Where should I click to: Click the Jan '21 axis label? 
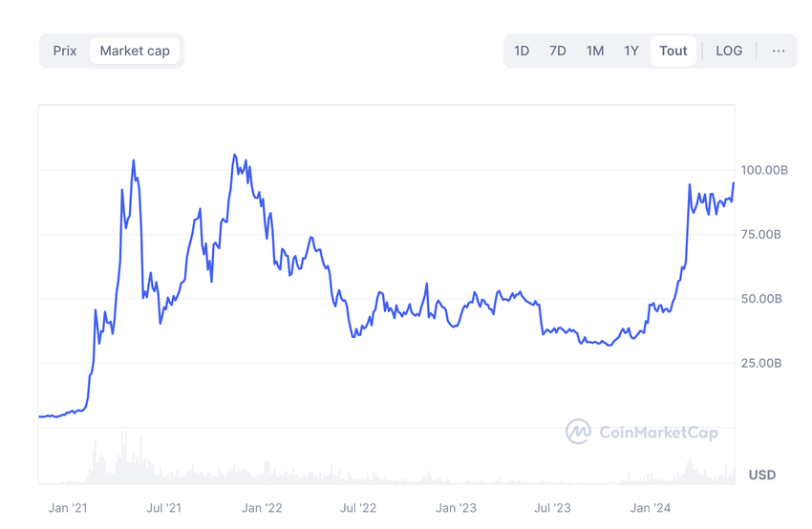[x=67, y=508]
